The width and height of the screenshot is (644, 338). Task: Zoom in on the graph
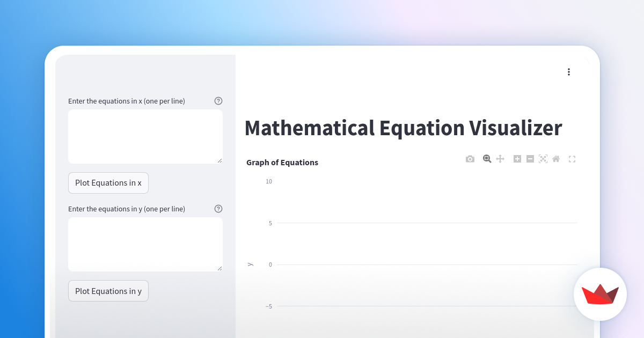click(x=517, y=159)
